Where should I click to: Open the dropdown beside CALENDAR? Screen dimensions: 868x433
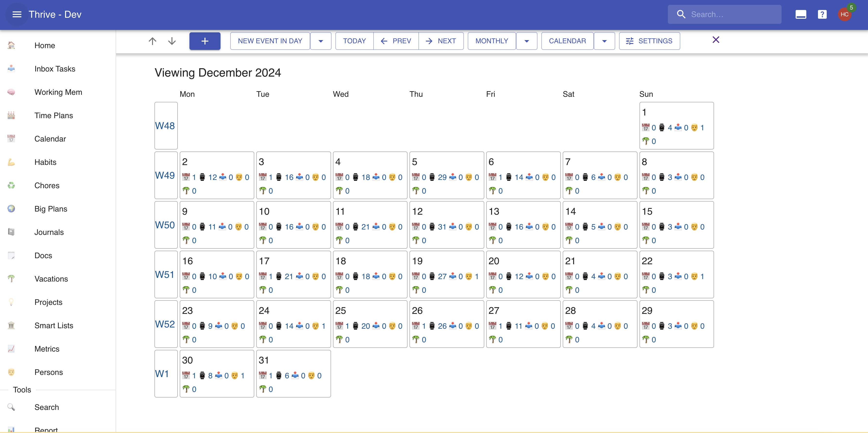click(x=604, y=41)
